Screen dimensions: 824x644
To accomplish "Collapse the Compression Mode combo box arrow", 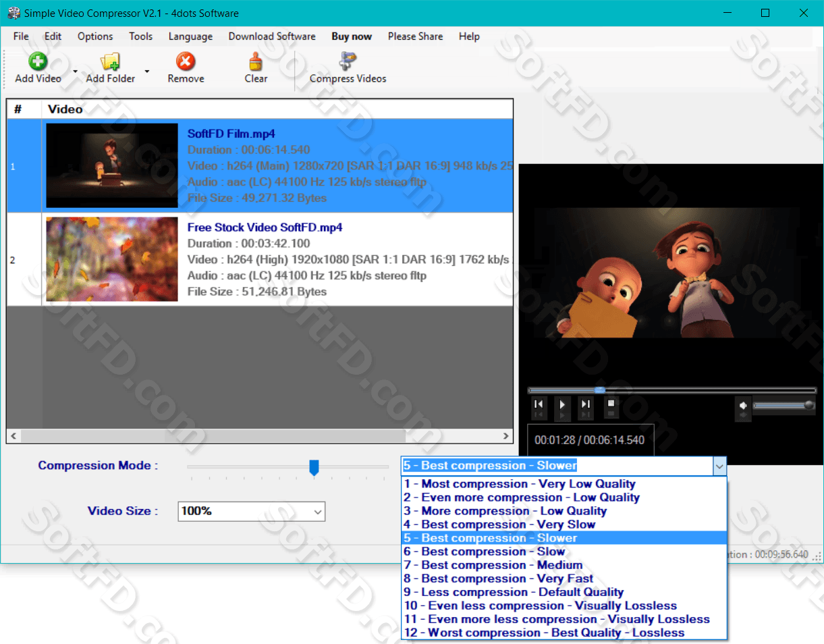I will 719,466.
